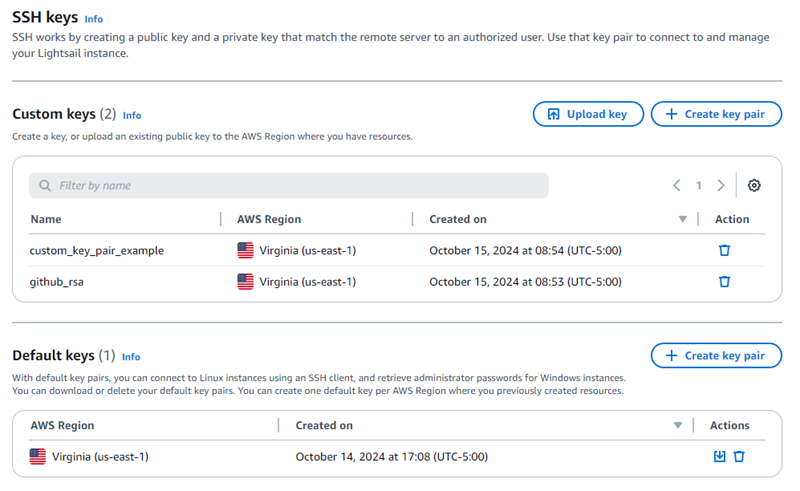Select page number 1 in pagination
The width and height of the screenshot is (800, 491).
click(699, 186)
